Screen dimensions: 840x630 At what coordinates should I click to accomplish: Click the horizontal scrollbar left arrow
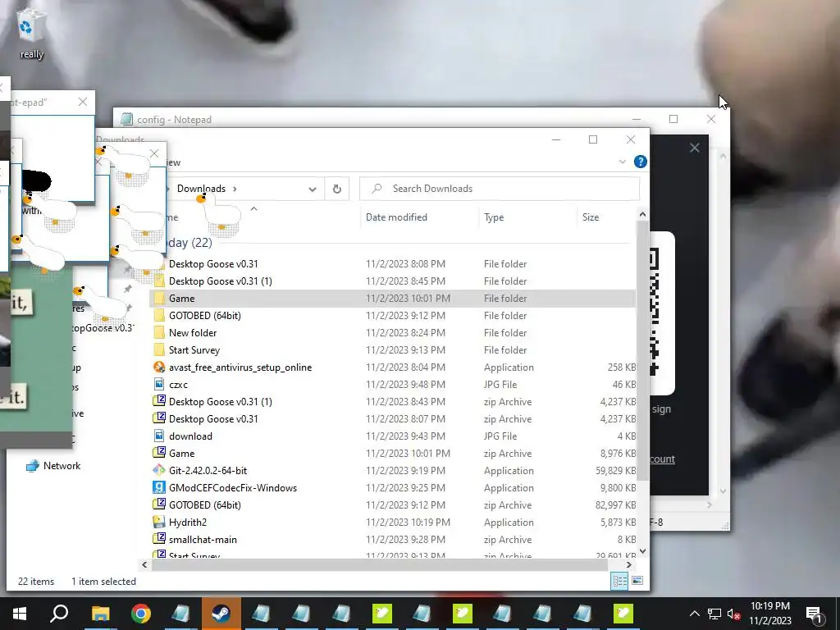tap(144, 564)
